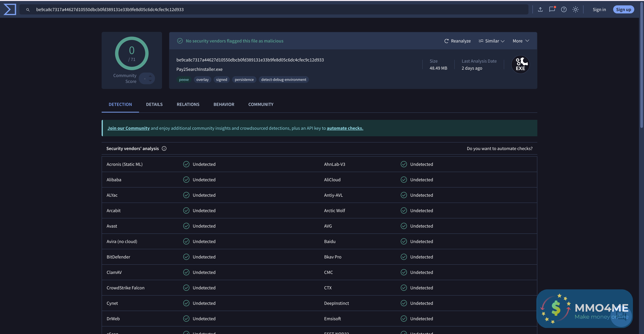Viewport: 644px width, 334px height.
Task: Click the Join our Community link
Action: click(x=128, y=128)
